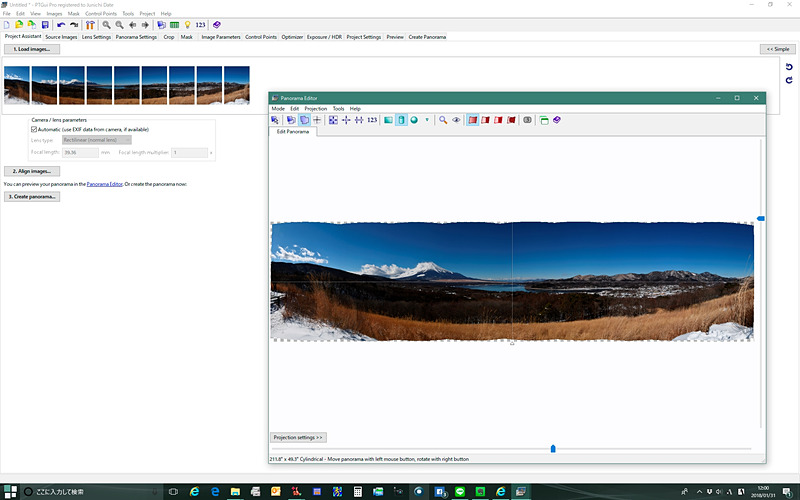800x500 pixels.
Task: Toggle the green window icon in Panorama Editor
Action: (x=544, y=120)
